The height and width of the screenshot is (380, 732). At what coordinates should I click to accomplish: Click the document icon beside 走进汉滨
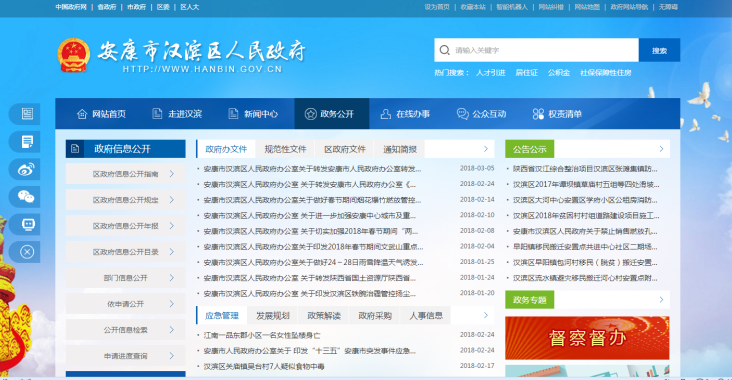157,113
